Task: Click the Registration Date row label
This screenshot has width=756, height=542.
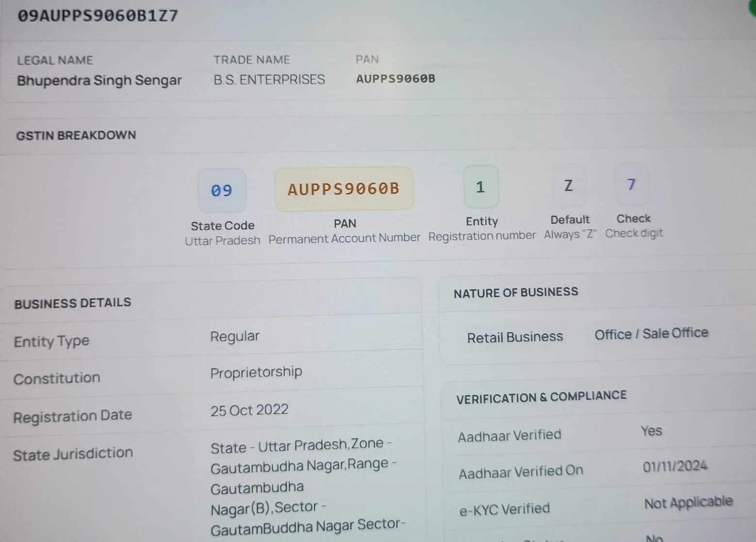Action: coord(72,416)
